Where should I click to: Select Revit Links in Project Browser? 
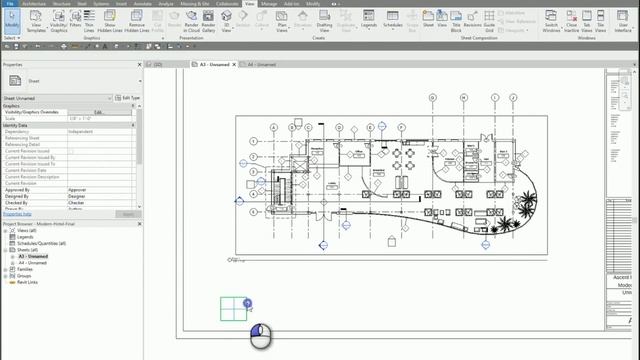[27, 282]
